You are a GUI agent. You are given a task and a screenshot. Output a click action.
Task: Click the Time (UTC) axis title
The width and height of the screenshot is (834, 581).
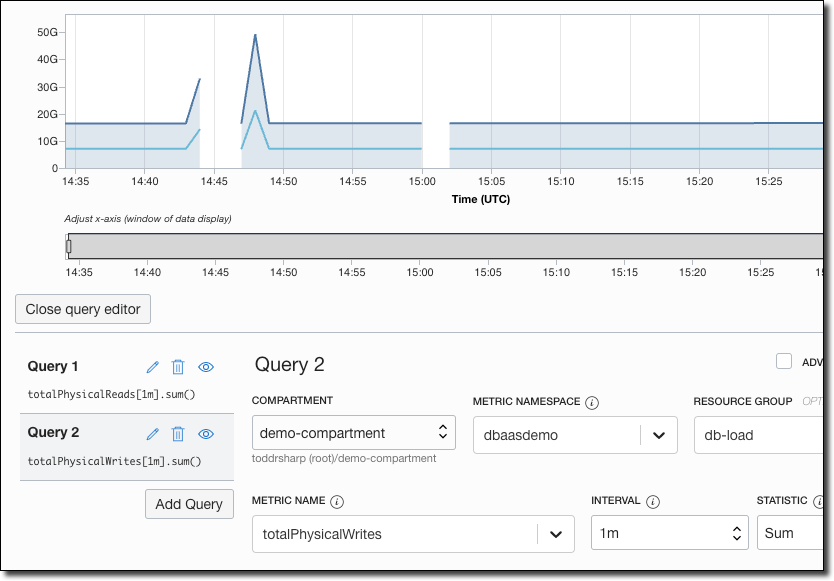481,199
